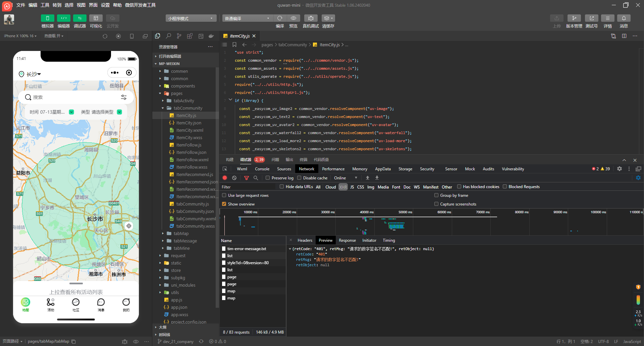Image resolution: width=644 pixels, height=346 pixels.
Task: Open the 工具 menu in menu bar
Action: pos(45,5)
